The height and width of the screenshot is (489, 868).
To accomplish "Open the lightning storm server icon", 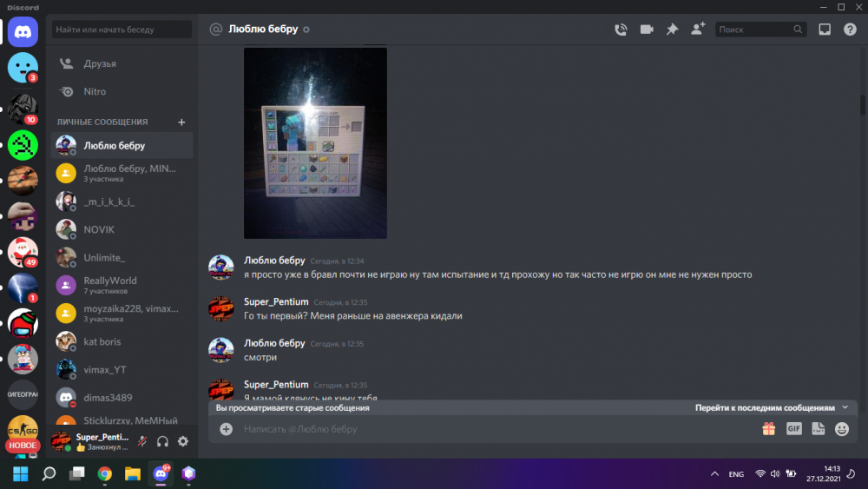I will [x=23, y=288].
